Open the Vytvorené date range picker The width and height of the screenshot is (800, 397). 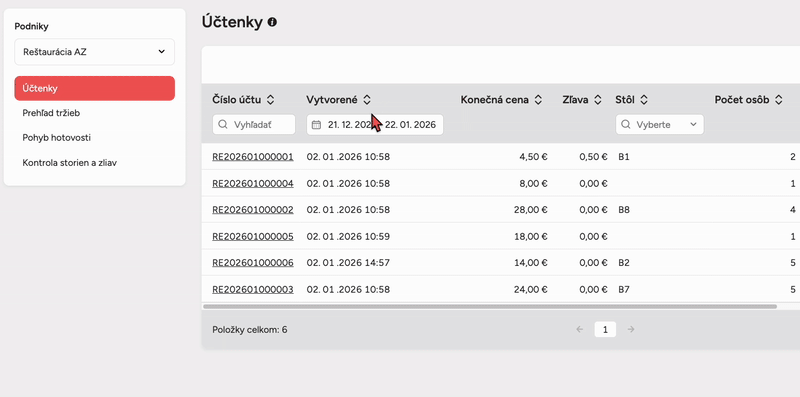pos(375,125)
